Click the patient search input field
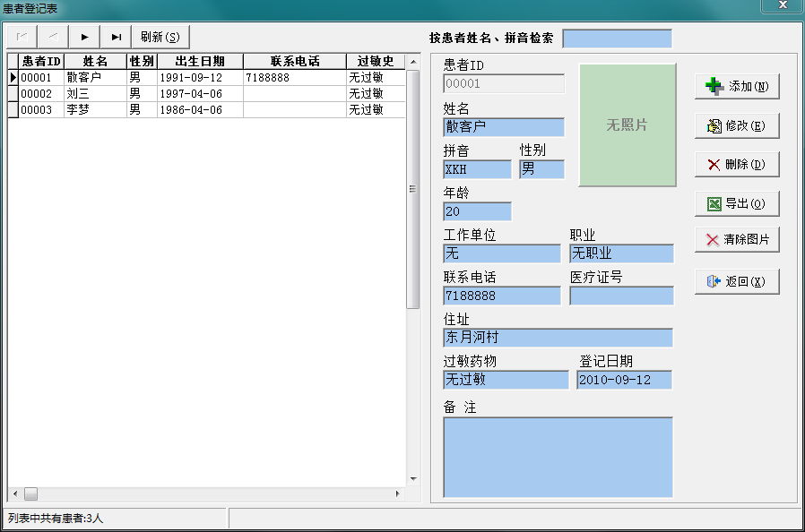 [617, 39]
